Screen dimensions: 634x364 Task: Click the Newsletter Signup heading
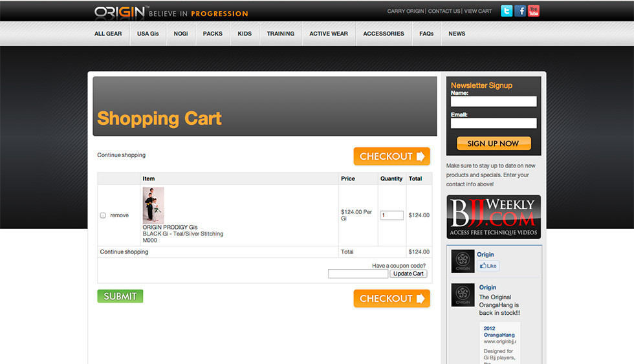(x=481, y=85)
